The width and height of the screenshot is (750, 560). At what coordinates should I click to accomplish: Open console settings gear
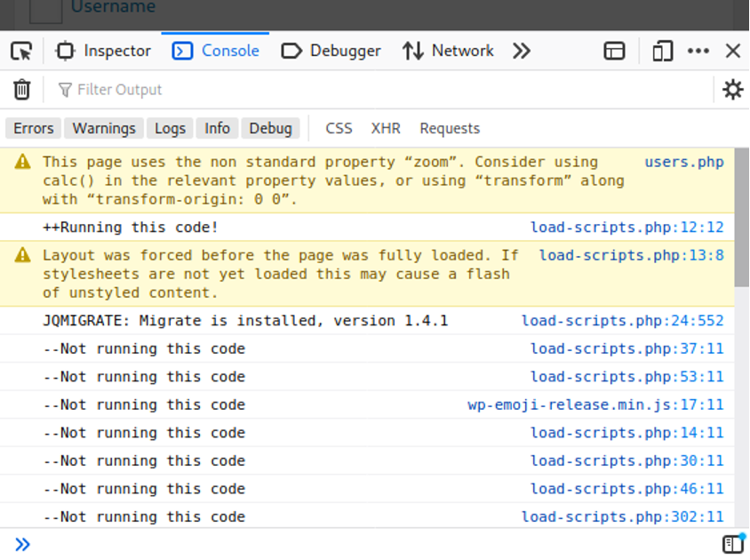pyautogui.click(x=732, y=90)
